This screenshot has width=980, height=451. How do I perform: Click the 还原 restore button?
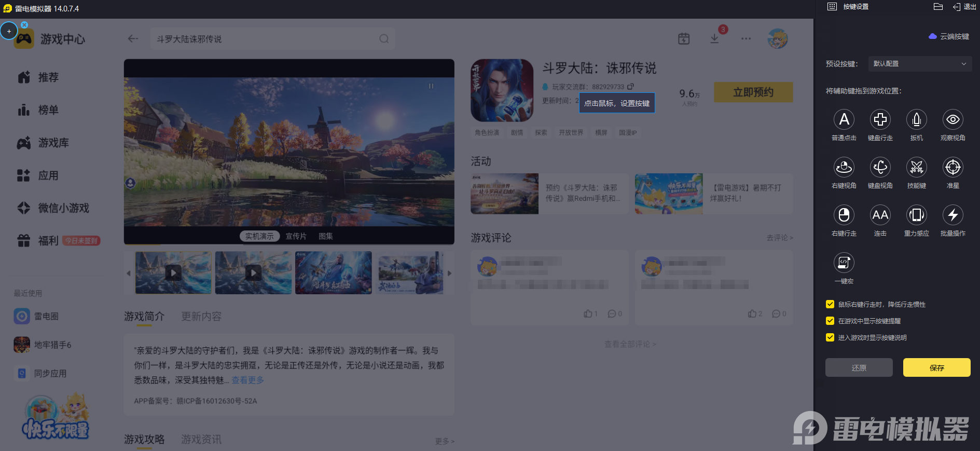[859, 367]
